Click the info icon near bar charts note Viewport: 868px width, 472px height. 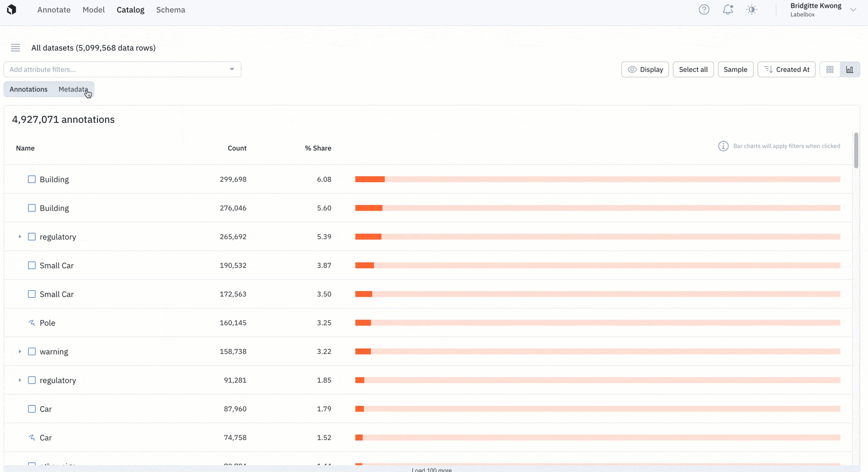coord(723,146)
